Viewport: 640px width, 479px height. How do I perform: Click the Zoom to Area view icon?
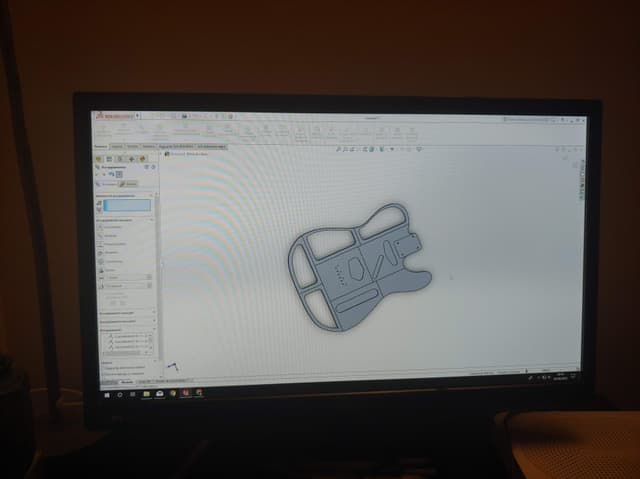tap(345, 150)
